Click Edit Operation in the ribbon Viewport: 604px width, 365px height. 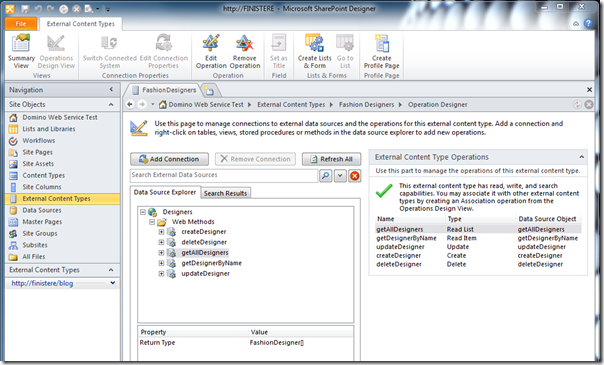211,51
